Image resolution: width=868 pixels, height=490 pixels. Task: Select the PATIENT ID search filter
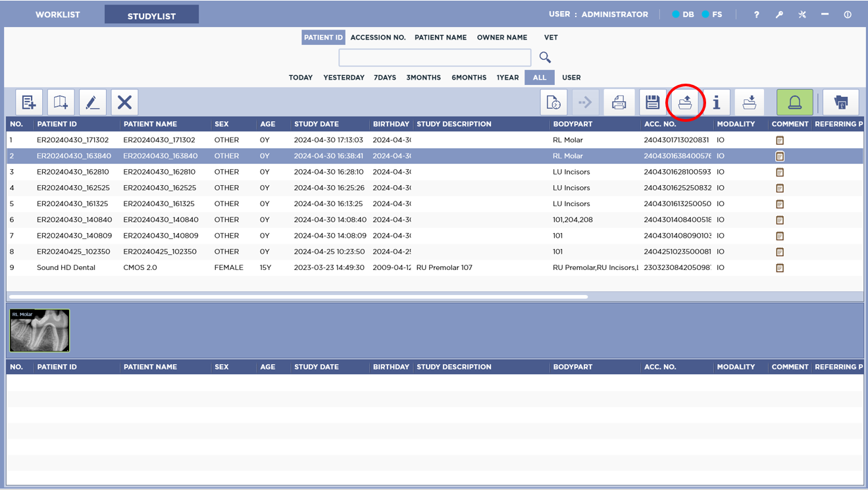coord(323,38)
